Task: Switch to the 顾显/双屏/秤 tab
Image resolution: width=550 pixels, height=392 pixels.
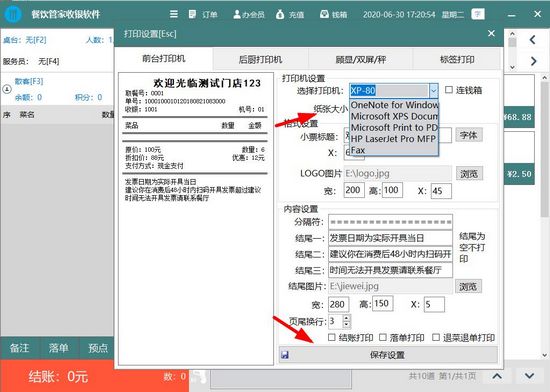Action: [x=361, y=59]
